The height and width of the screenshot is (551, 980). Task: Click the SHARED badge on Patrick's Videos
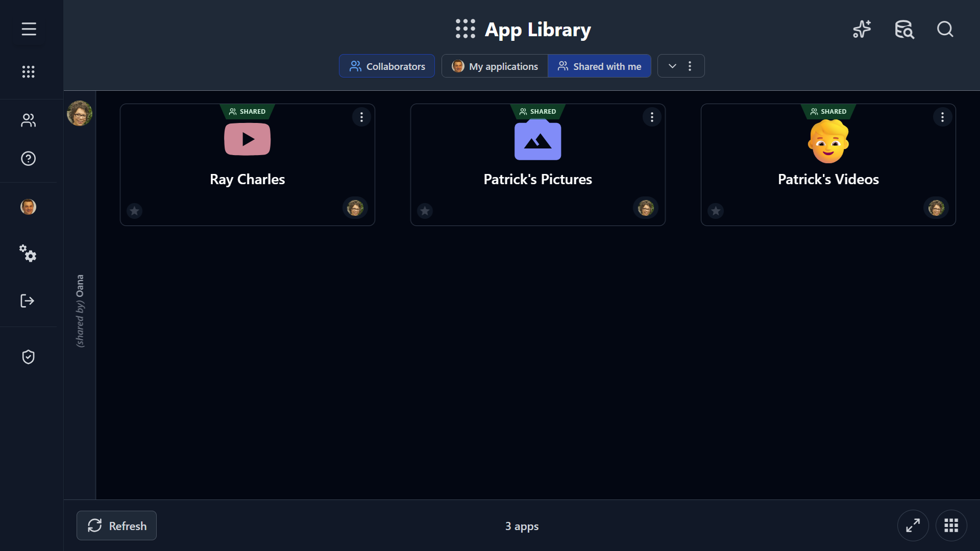point(828,111)
